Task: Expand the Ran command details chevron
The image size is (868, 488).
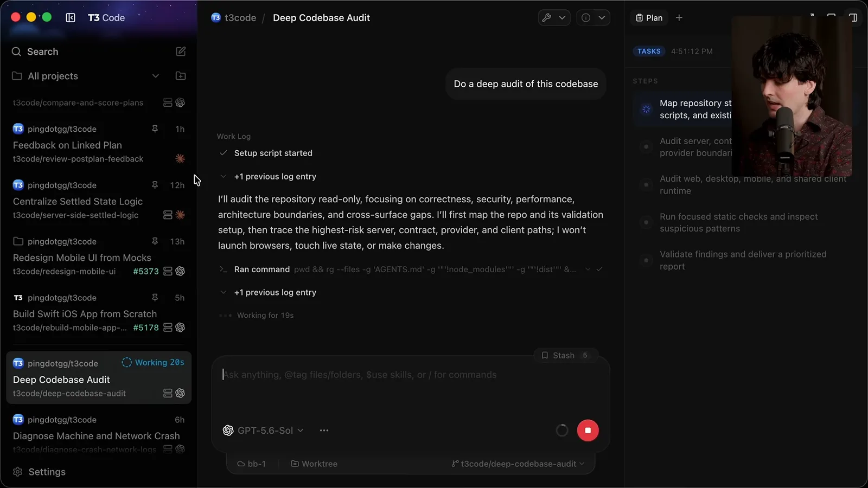Action: pos(588,269)
